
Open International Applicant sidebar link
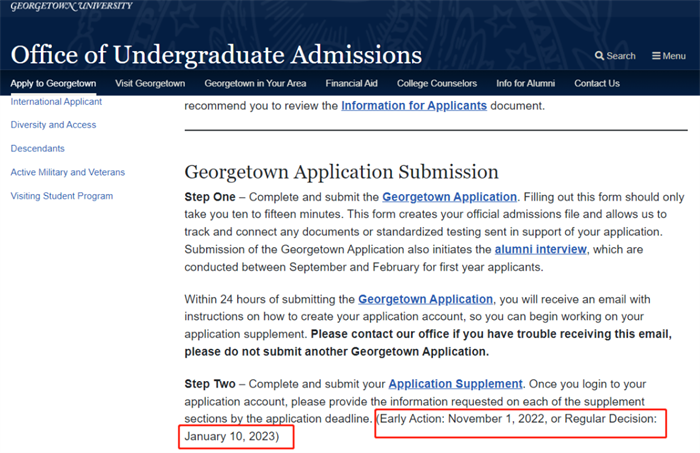coord(56,102)
